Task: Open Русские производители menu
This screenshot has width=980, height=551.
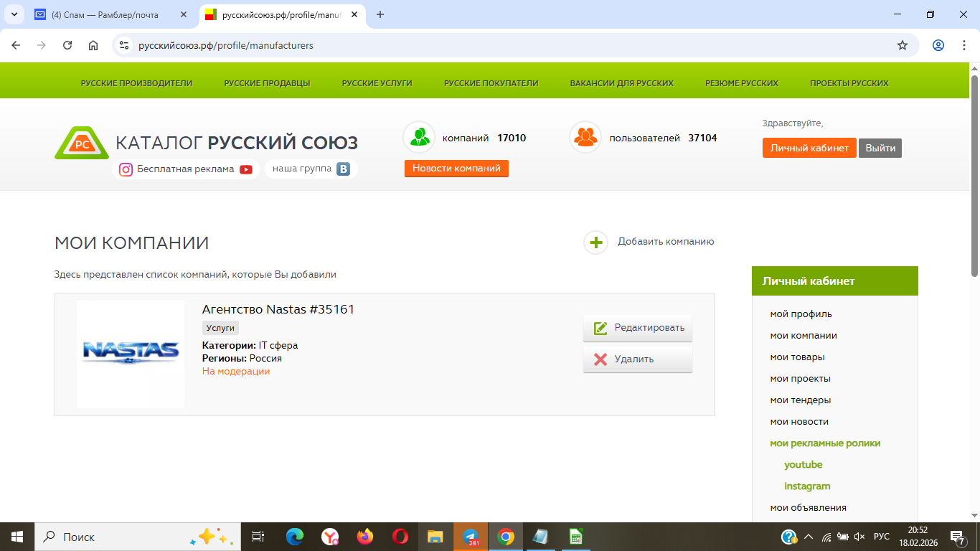Action: (x=136, y=83)
